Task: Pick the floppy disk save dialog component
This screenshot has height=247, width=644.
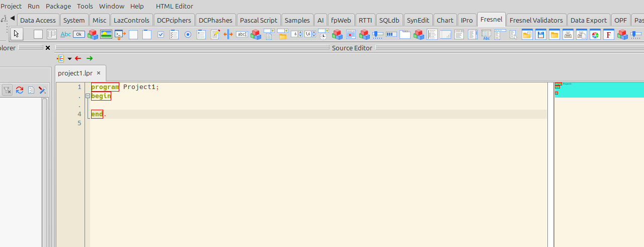Action: (540, 34)
